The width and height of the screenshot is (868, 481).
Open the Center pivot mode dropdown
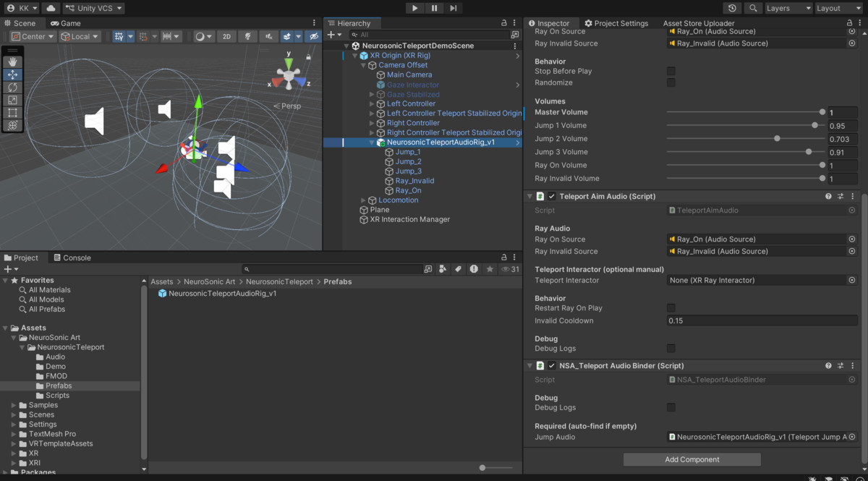(x=32, y=36)
